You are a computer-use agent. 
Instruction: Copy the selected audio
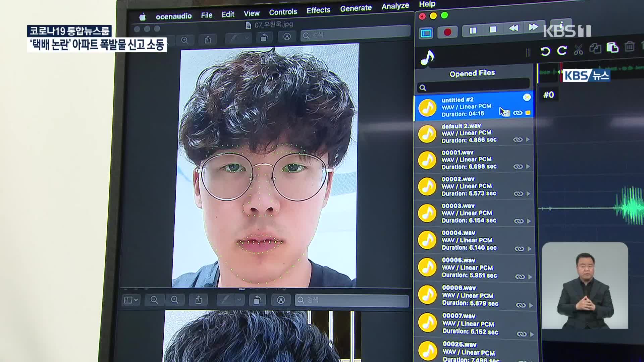(595, 49)
